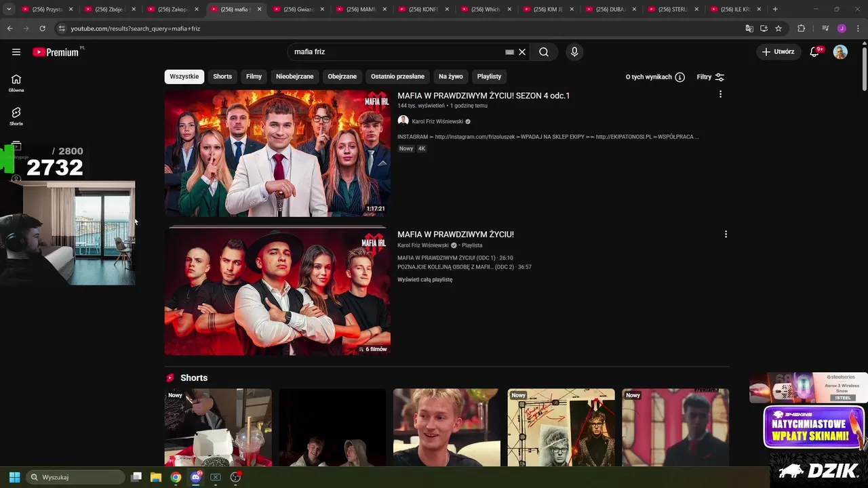868x488 pixels.
Task: Close the (256) KIM JE browser tab
Action: click(x=572, y=9)
